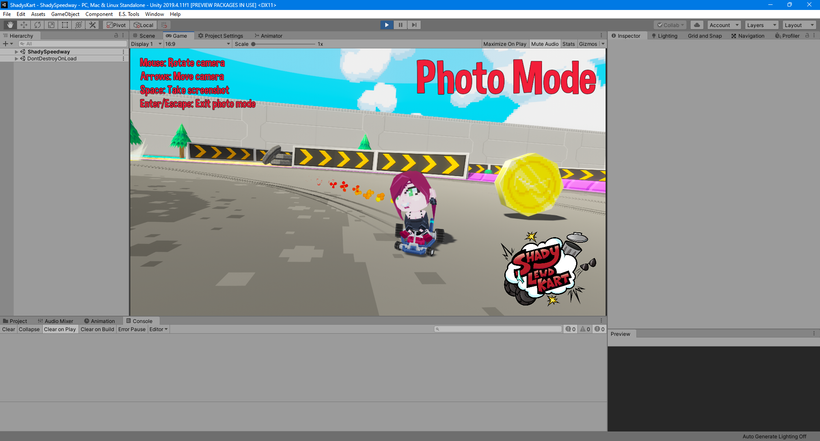Pause the game preview
Viewport: 820px width, 441px height.
click(x=401, y=25)
